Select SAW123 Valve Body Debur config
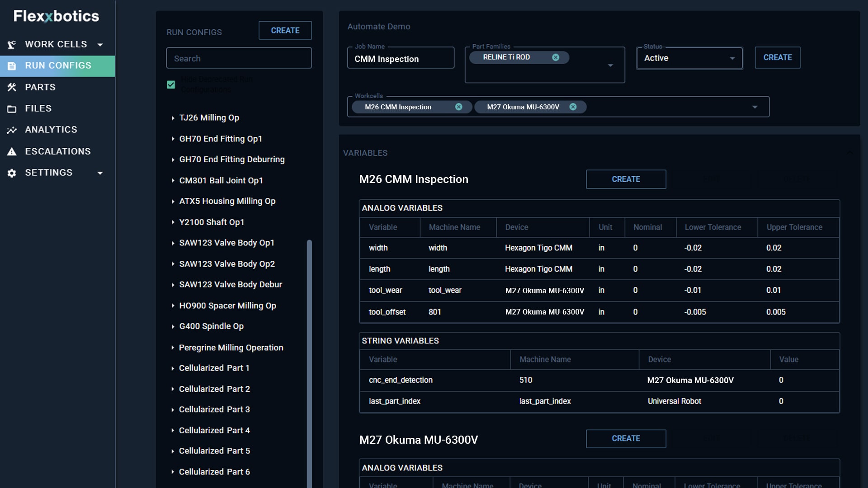Viewport: 868px width, 488px height. (231, 285)
